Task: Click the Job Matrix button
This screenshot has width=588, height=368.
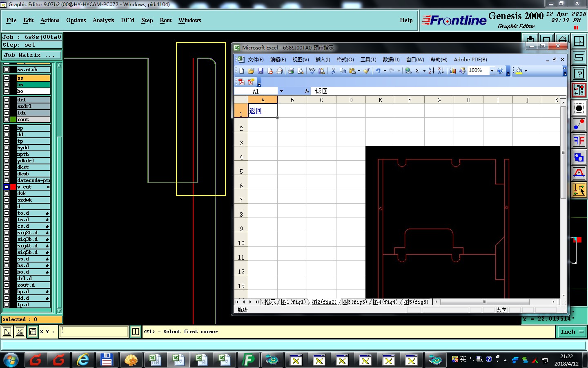Action: coord(32,55)
